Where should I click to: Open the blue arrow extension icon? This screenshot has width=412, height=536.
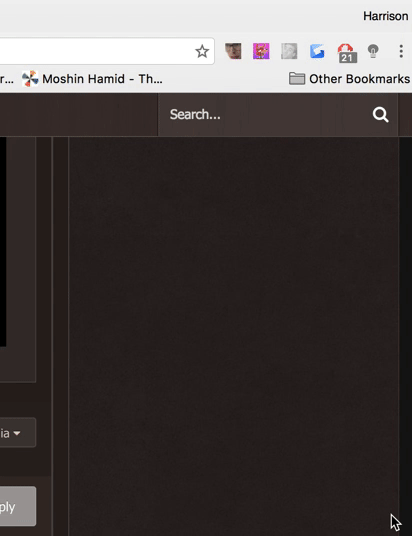click(317, 51)
